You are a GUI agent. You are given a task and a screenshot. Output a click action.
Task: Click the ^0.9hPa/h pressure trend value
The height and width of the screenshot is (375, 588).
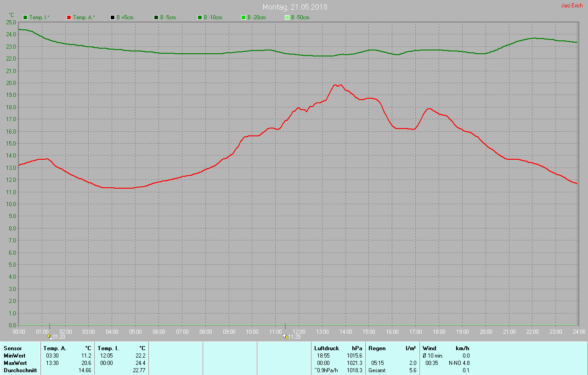point(326,370)
